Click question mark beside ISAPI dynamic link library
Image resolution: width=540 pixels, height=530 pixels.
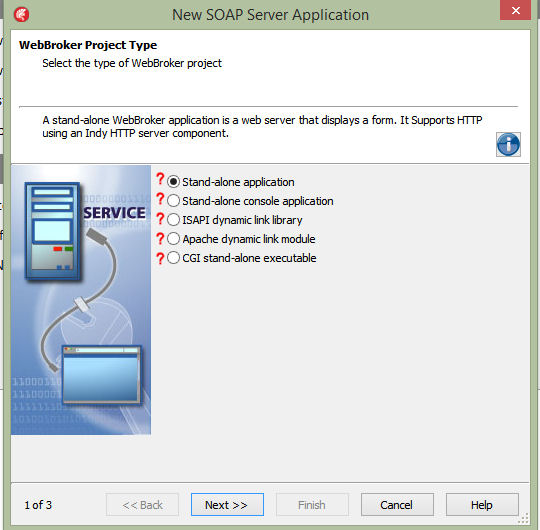[160, 218]
